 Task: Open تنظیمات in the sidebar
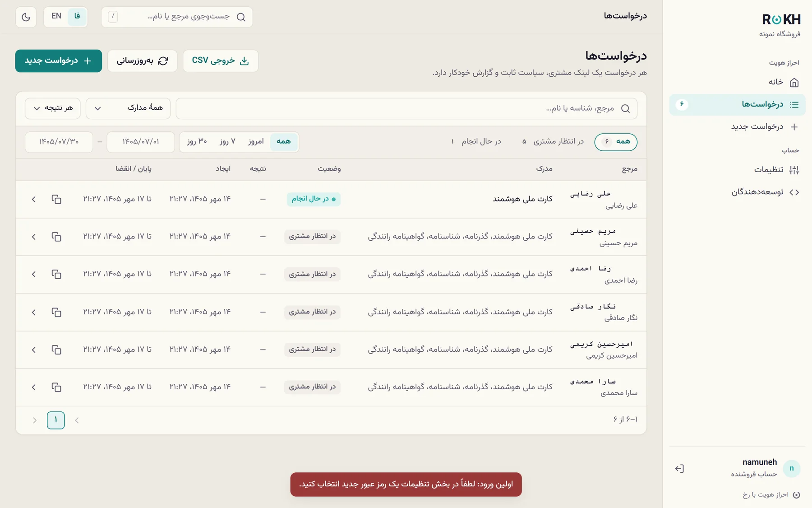click(737, 170)
